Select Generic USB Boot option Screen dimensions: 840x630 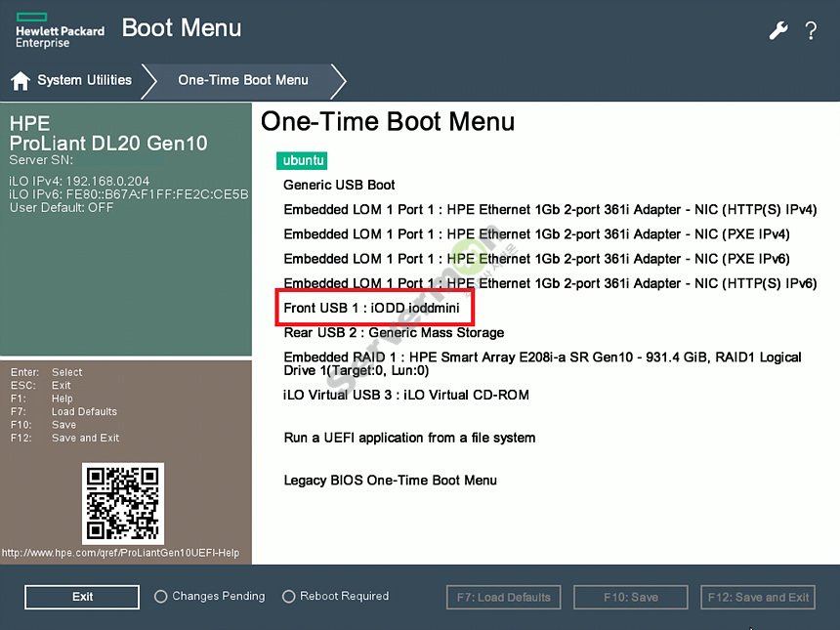click(x=339, y=185)
